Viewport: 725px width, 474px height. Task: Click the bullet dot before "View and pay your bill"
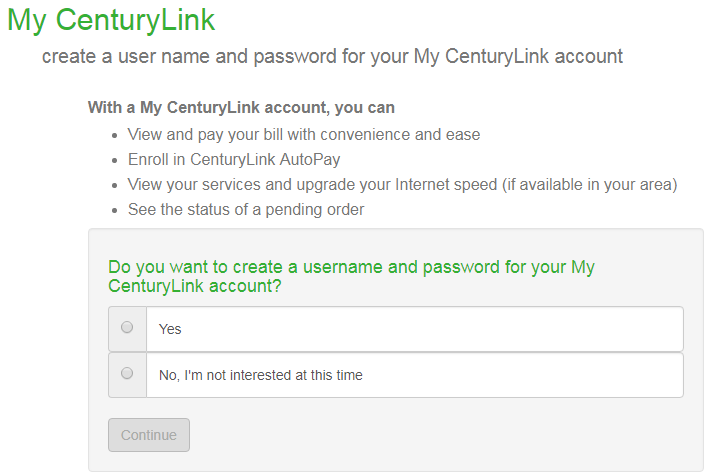click(113, 135)
